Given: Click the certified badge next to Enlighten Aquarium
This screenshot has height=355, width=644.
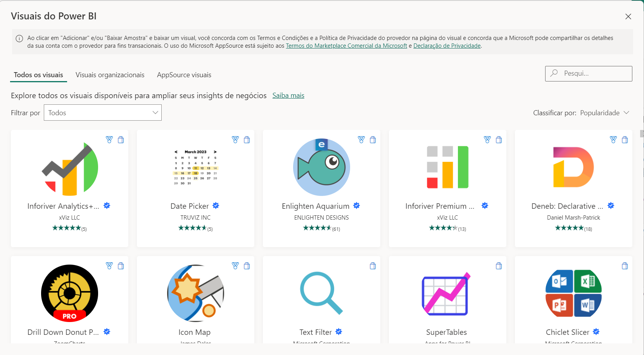Looking at the screenshot, I should [357, 206].
